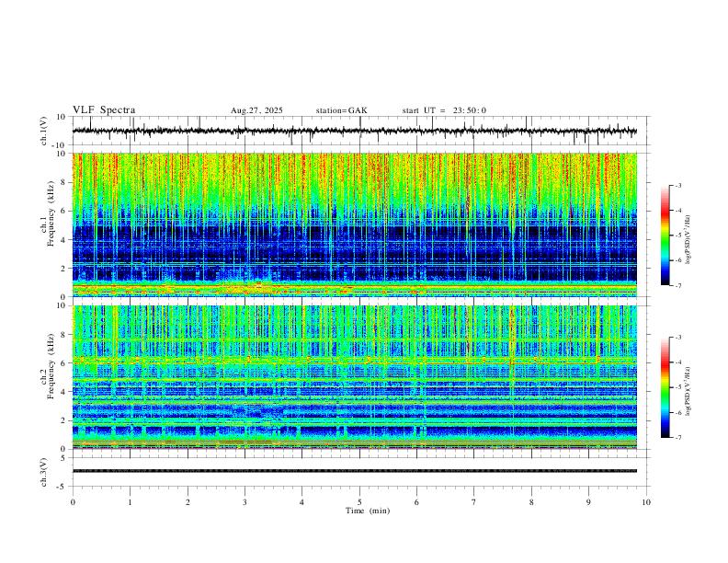Click the 'ch.1(V)' axis label
This screenshot has width=728, height=563.
pyautogui.click(x=44, y=131)
